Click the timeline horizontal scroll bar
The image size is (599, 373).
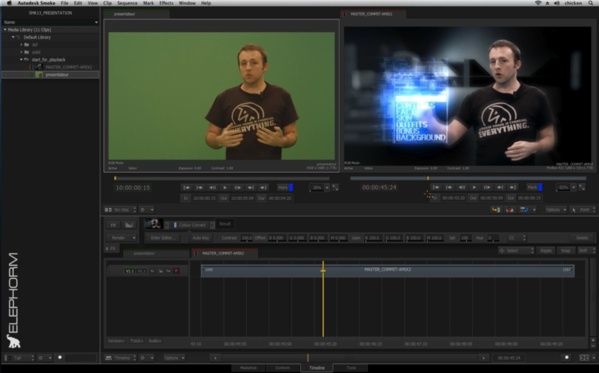coord(350,358)
